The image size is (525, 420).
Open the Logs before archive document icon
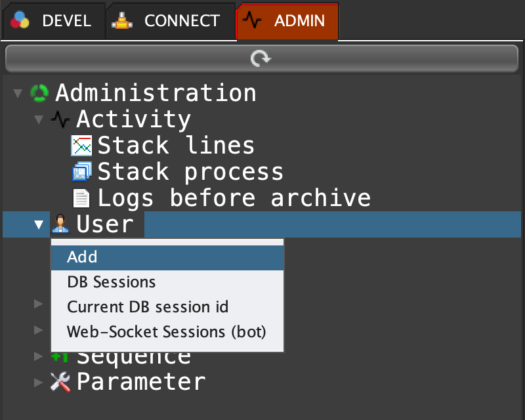(x=81, y=198)
